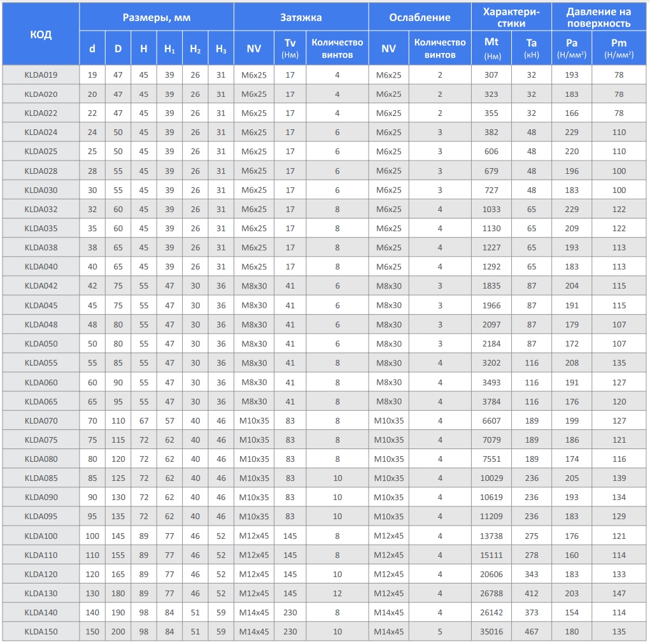
Task: Click the Pa (Н/мм²) column header
Action: 571,48
